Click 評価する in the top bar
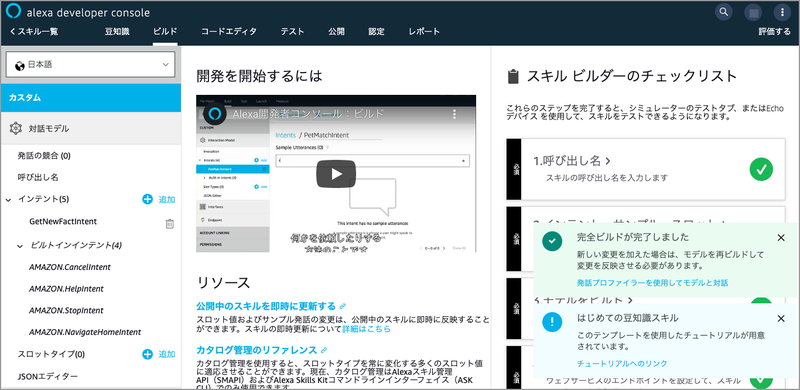Screen dimensions: 800x390 coord(774,32)
